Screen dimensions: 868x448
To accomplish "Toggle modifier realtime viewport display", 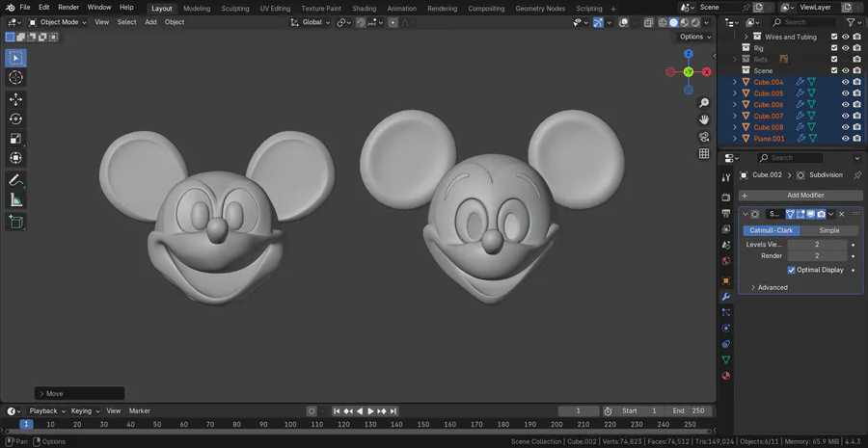I will point(811,214).
